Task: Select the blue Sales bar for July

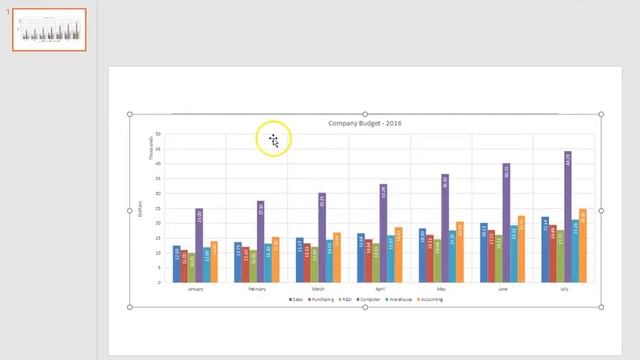Action: (545, 250)
